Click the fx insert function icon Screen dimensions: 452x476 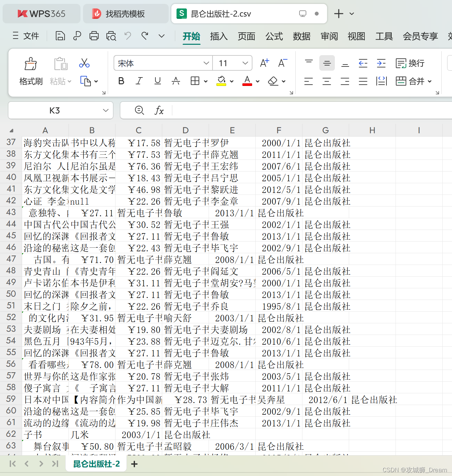pyautogui.click(x=159, y=110)
